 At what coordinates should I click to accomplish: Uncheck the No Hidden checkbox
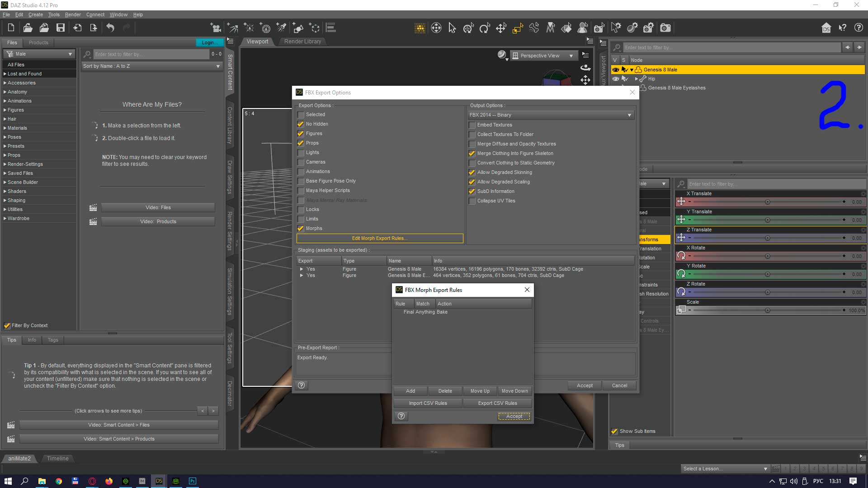click(301, 124)
